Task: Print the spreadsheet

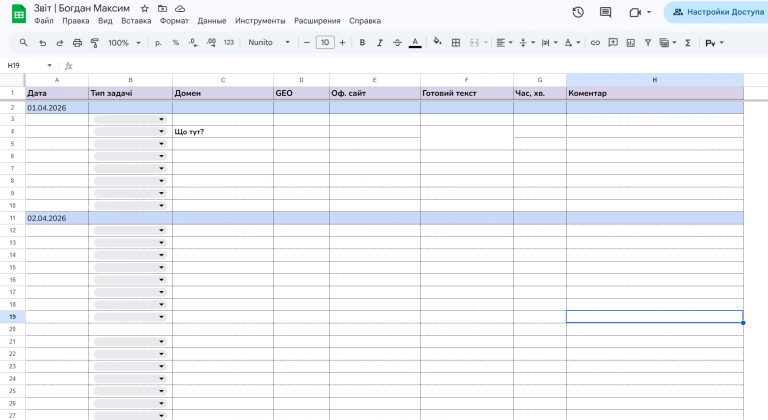Action: pos(77,43)
